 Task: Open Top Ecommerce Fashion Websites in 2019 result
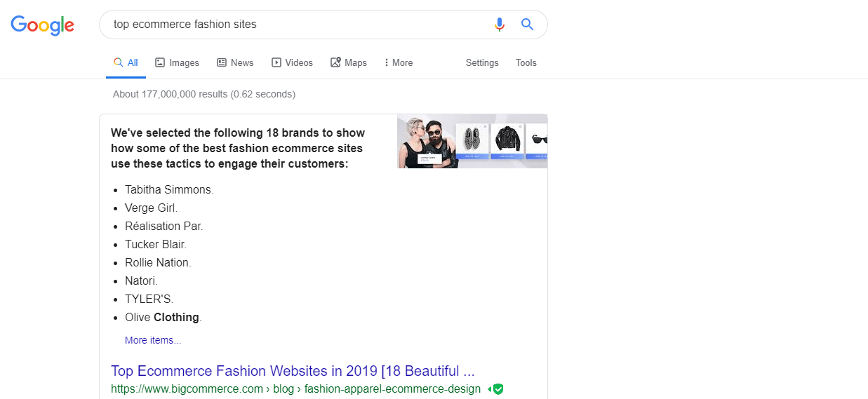293,371
